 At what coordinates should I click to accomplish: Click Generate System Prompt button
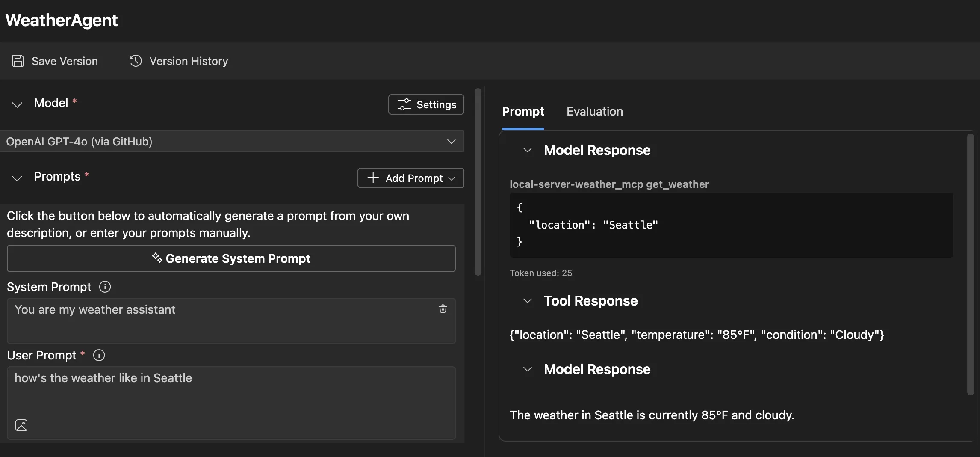coord(231,258)
